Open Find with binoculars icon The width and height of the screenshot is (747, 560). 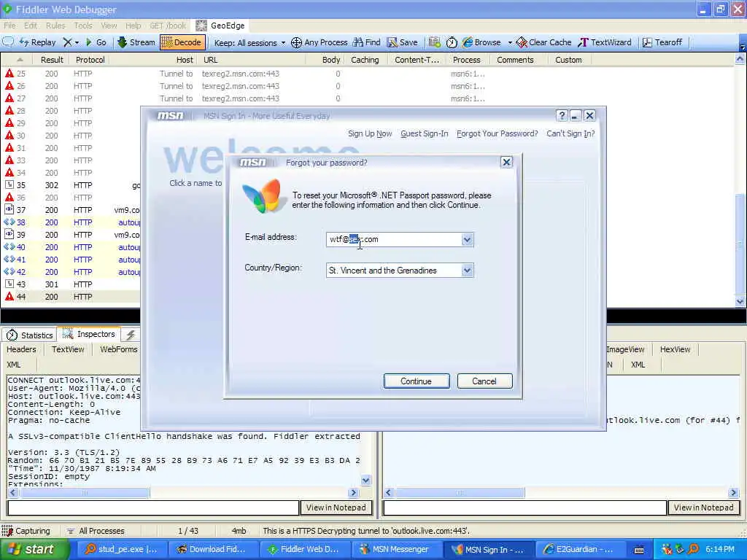click(366, 42)
